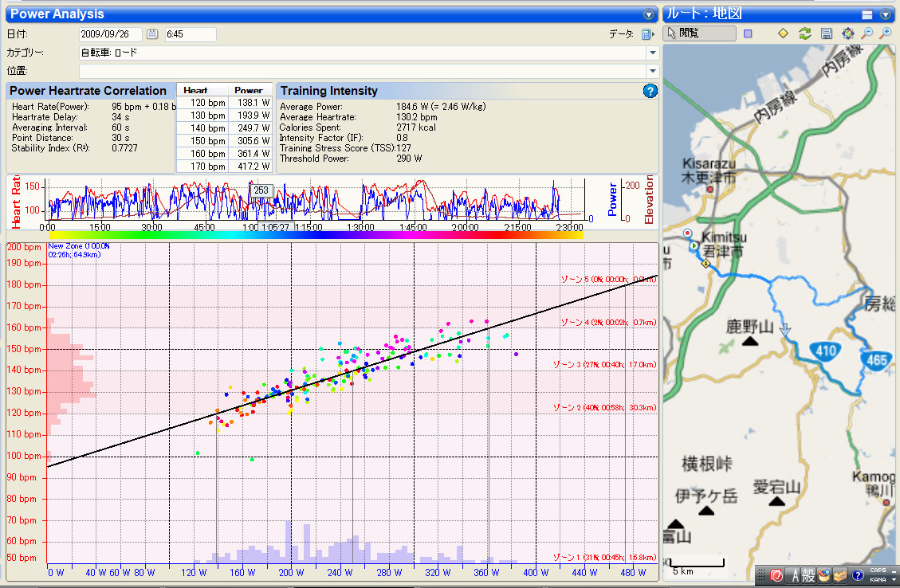Click the Power column header
Viewport: 900px width, 588px height.
249,90
